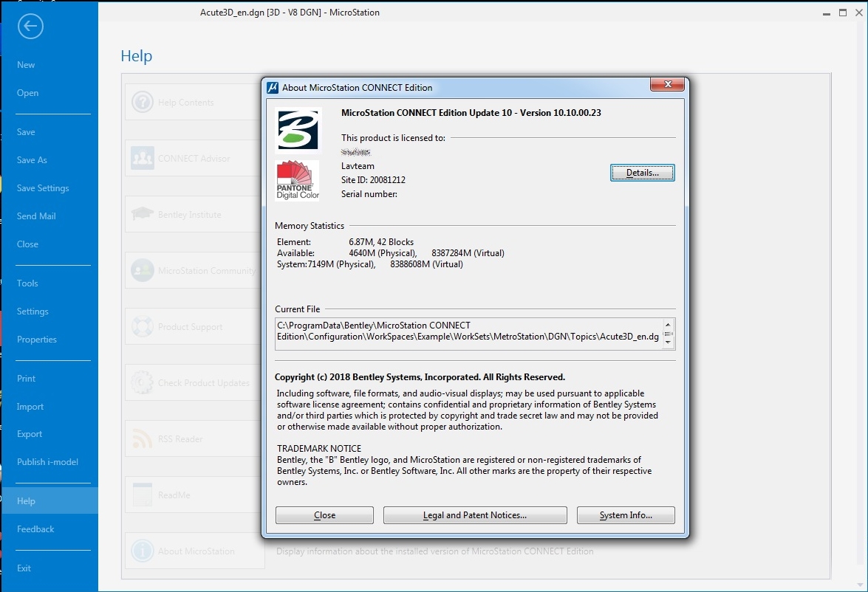The width and height of the screenshot is (868, 592).
Task: Click the 'TRADEMARK NOTICE' heading
Action: [319, 448]
